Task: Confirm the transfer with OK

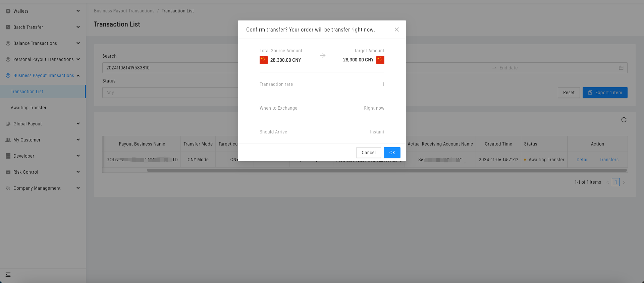Action: (392, 153)
